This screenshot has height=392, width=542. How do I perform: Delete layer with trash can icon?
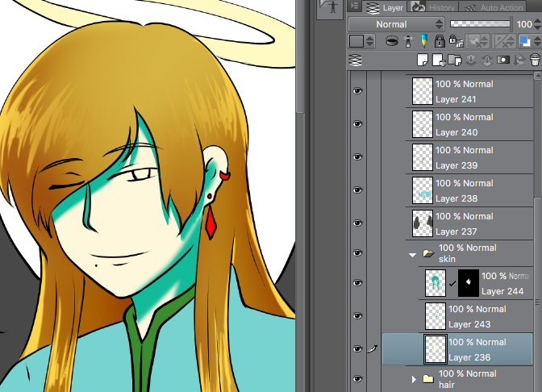click(535, 60)
